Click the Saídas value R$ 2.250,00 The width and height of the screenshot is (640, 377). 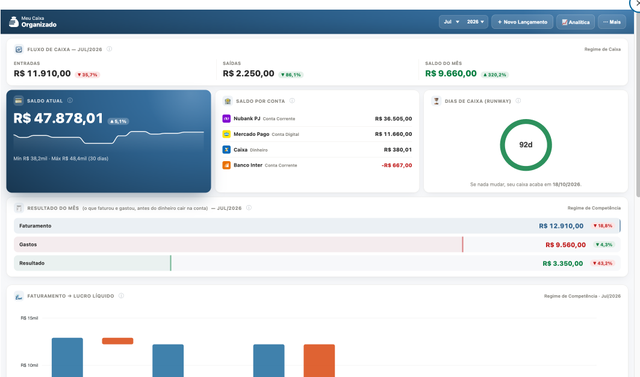click(x=248, y=73)
